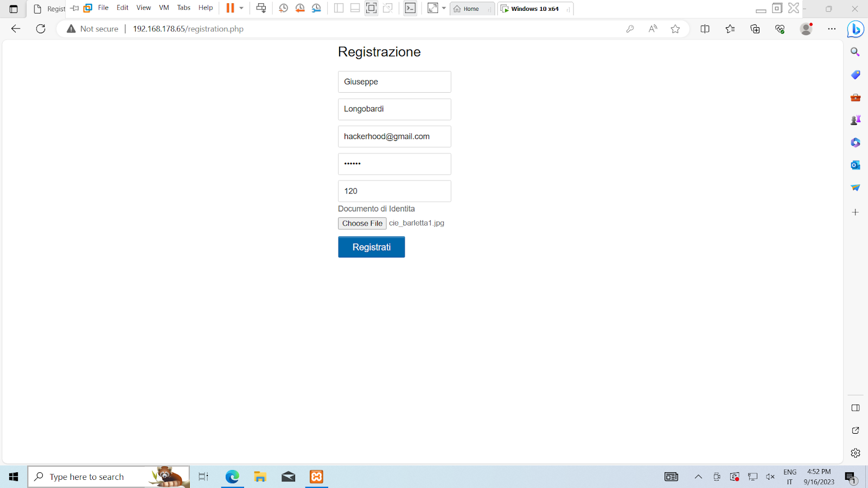Open File Explorer from the taskbar
Viewport: 868px width, 488px height.
260,477
